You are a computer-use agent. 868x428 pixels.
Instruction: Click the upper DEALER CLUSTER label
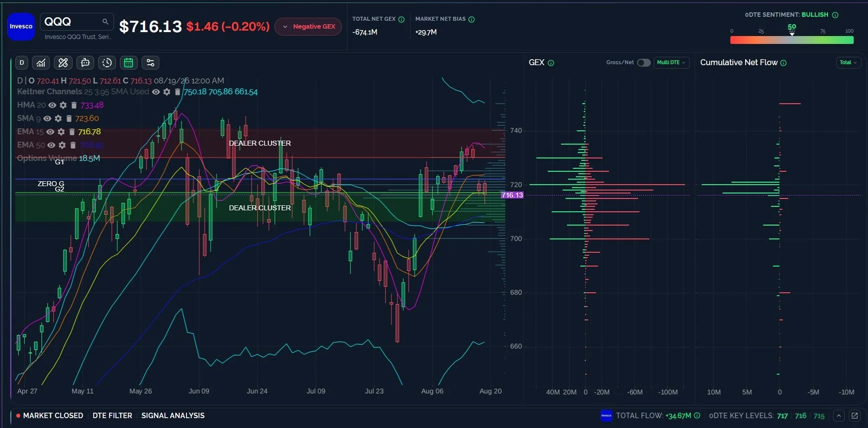pyautogui.click(x=260, y=143)
